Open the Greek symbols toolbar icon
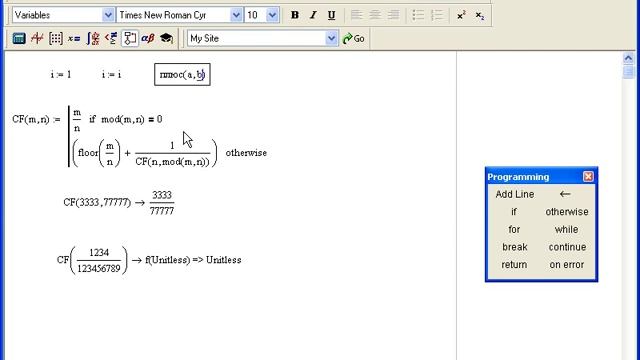Viewport: 640px width, 360px height. [148, 38]
